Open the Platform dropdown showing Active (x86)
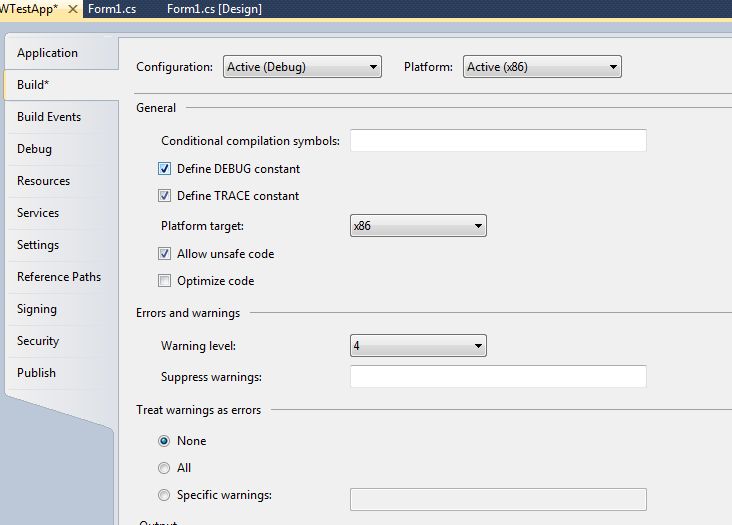 (542, 67)
